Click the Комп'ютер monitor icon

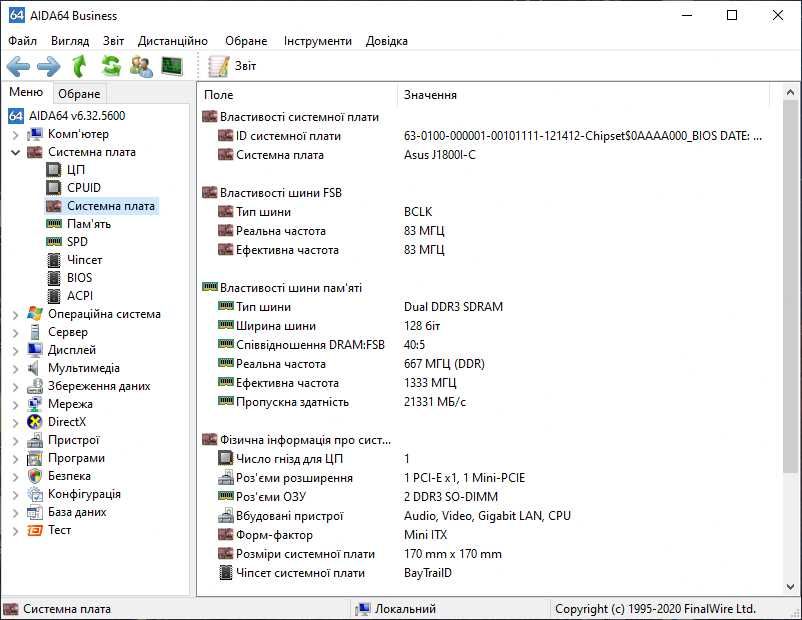tap(34, 134)
